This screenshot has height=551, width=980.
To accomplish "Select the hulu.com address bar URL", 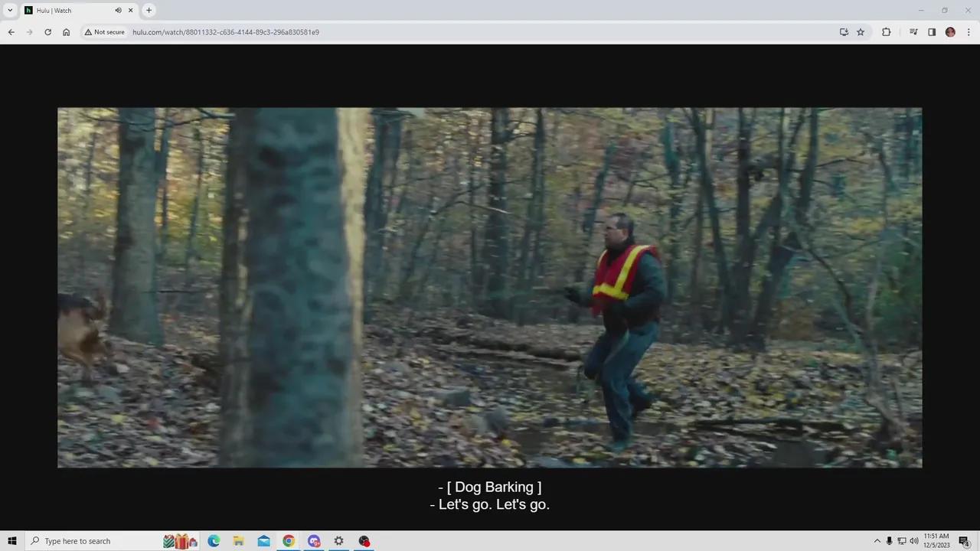I will coord(226,32).
